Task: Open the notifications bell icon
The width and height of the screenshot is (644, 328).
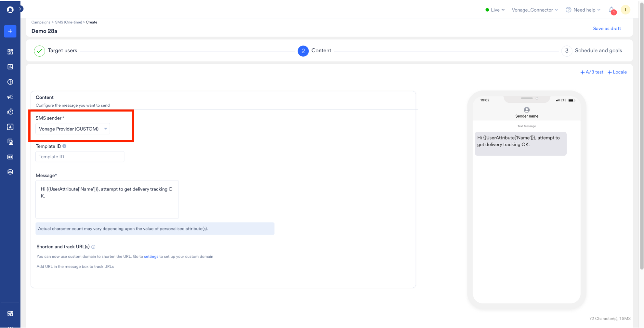Action: pos(612,10)
